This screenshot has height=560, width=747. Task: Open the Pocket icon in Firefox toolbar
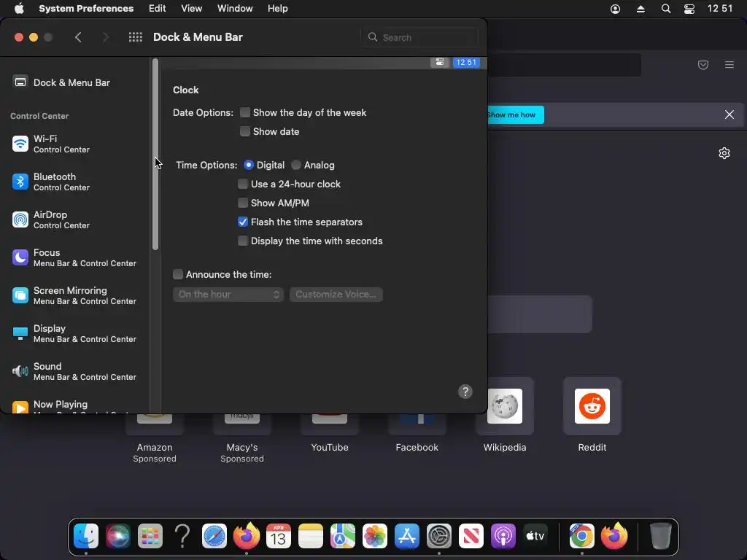(703, 65)
